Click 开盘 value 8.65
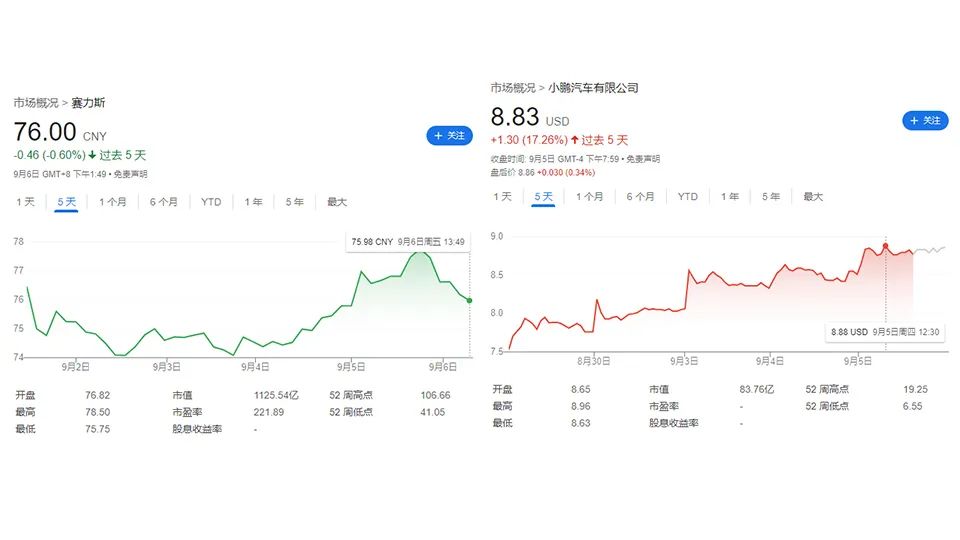This screenshot has height=540, width=960. pyautogui.click(x=580, y=389)
